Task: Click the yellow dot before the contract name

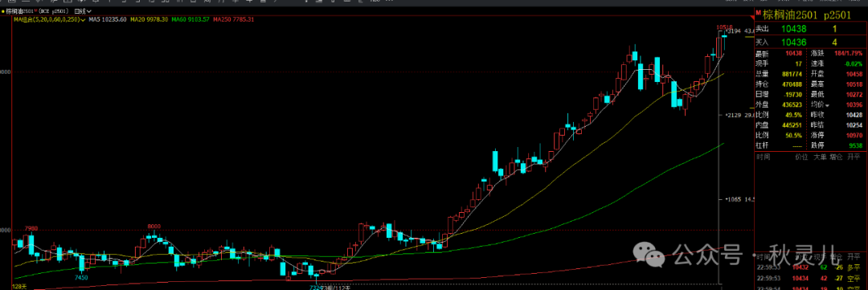Action: click(2, 10)
